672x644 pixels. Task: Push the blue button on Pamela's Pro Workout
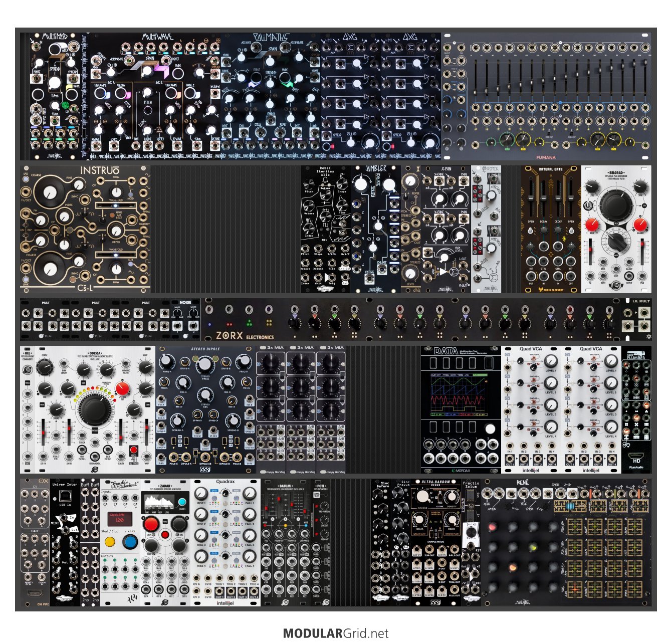[130, 542]
